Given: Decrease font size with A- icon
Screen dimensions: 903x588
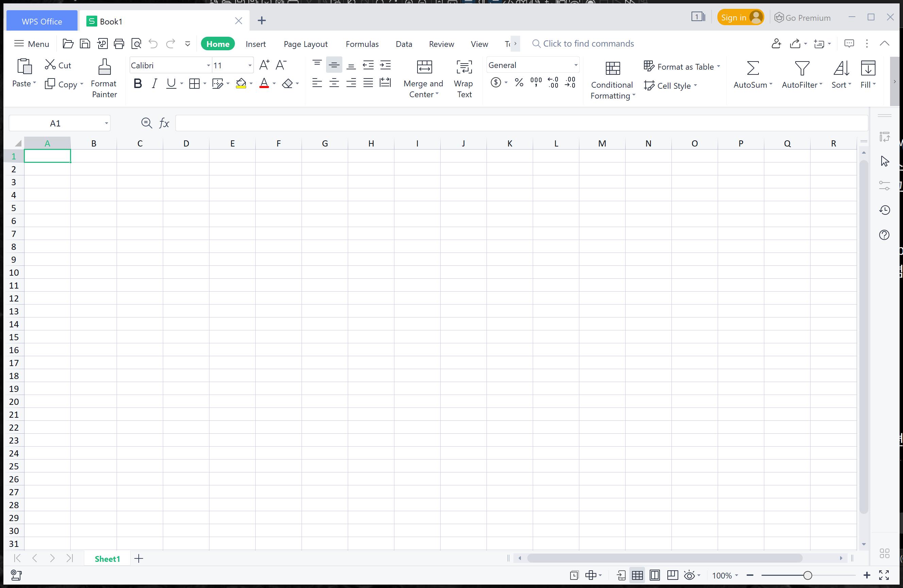Looking at the screenshot, I should point(281,65).
